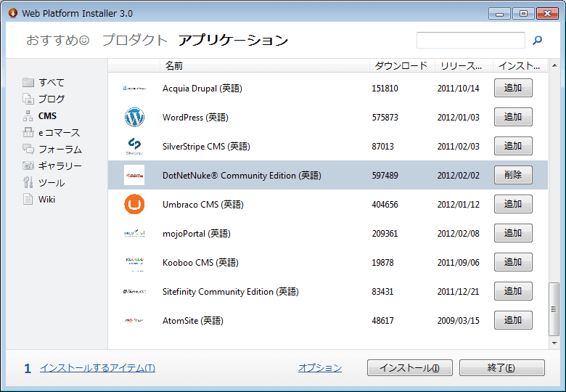This screenshot has height=392, width=566.
Task: Open インストールするアイテム link
Action: point(97,368)
